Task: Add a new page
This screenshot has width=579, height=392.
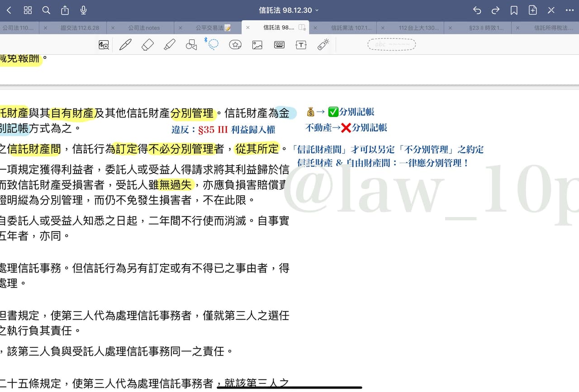Action: pyautogui.click(x=532, y=10)
